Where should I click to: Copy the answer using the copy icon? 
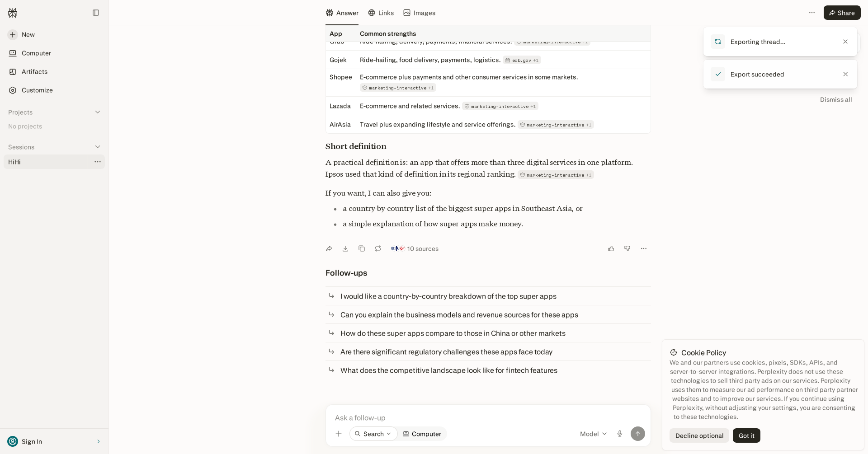click(362, 248)
